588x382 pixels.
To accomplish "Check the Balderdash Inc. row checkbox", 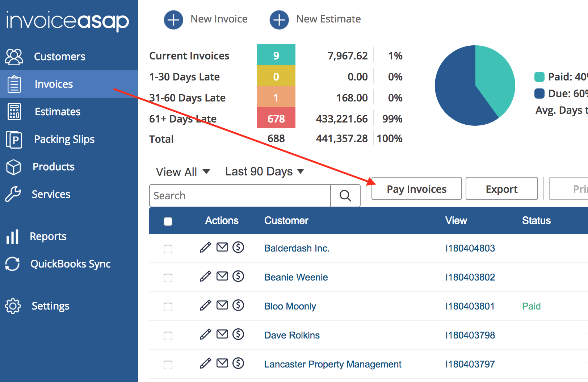I will [x=168, y=249].
